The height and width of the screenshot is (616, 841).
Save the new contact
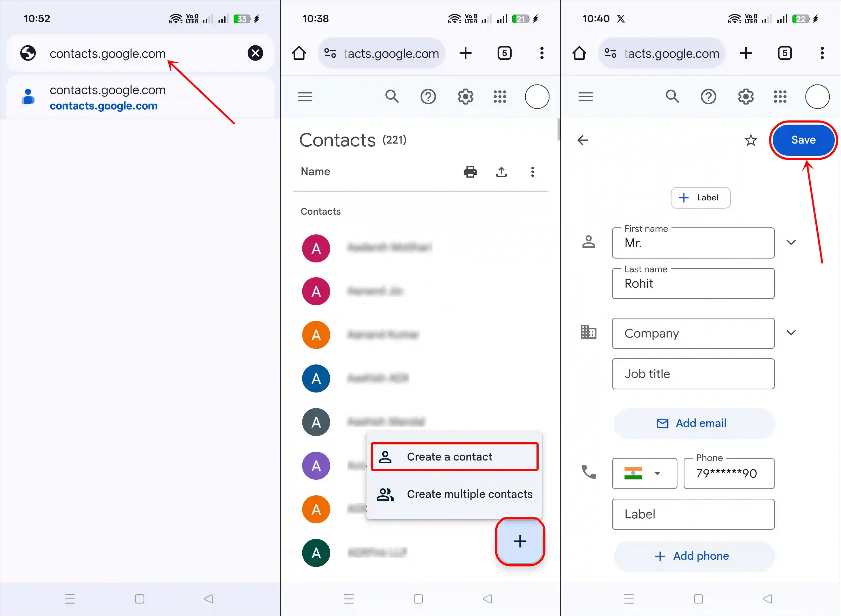(803, 140)
